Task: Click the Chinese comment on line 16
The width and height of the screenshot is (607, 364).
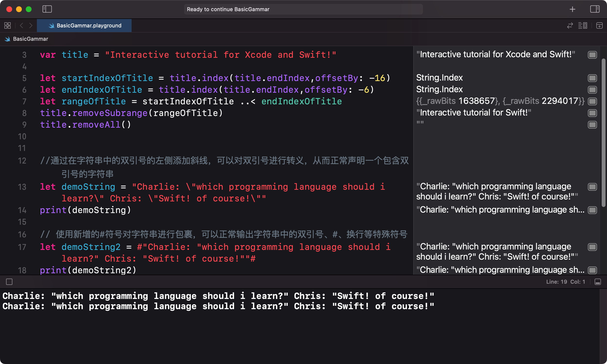Action: pyautogui.click(x=224, y=234)
